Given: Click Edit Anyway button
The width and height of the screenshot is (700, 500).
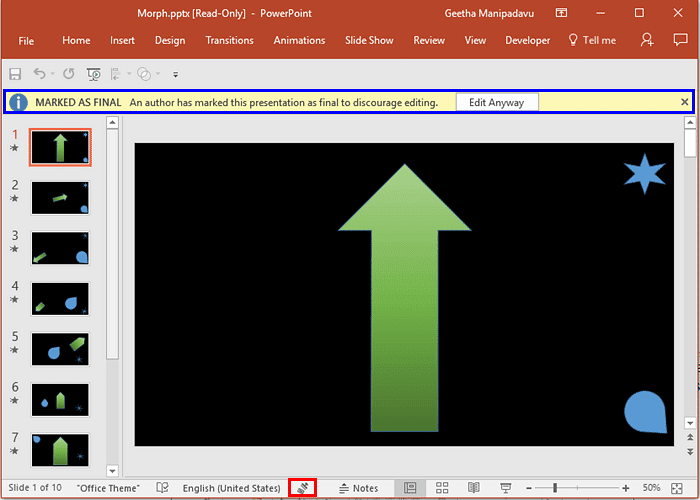Looking at the screenshot, I should (497, 102).
